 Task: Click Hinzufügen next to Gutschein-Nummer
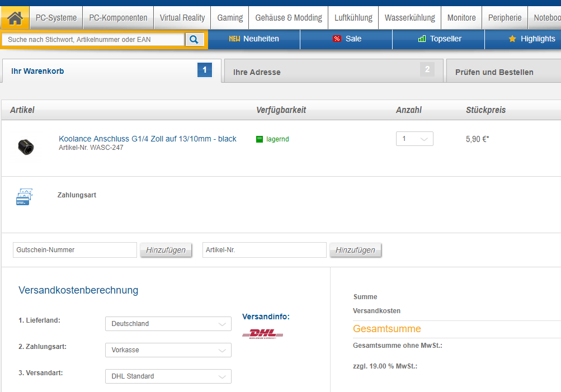click(166, 250)
